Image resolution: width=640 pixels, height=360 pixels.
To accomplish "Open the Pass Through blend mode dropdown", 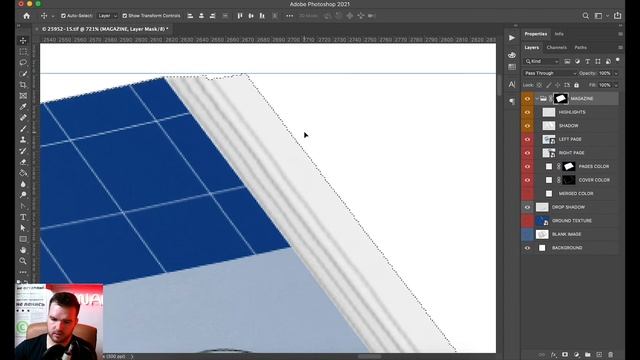I will (550, 73).
